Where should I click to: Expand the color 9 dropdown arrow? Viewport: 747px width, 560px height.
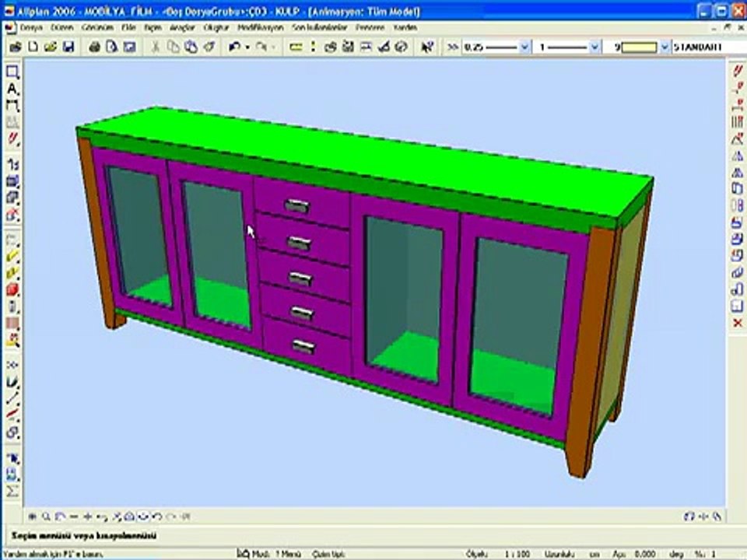click(x=665, y=47)
